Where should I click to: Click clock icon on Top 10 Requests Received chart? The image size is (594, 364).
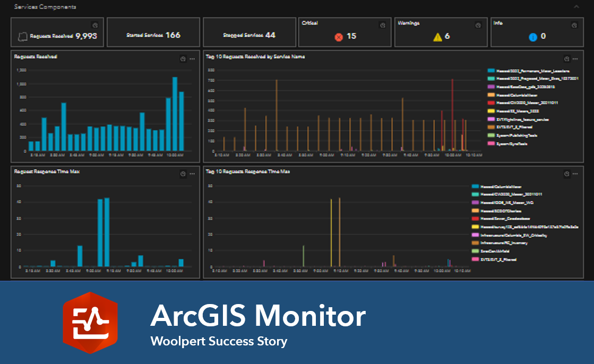[566, 59]
